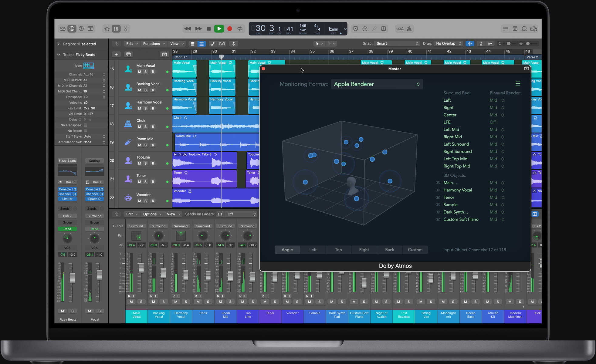Solo the Vocoder track
This screenshot has width=596, height=364.
point(146,201)
